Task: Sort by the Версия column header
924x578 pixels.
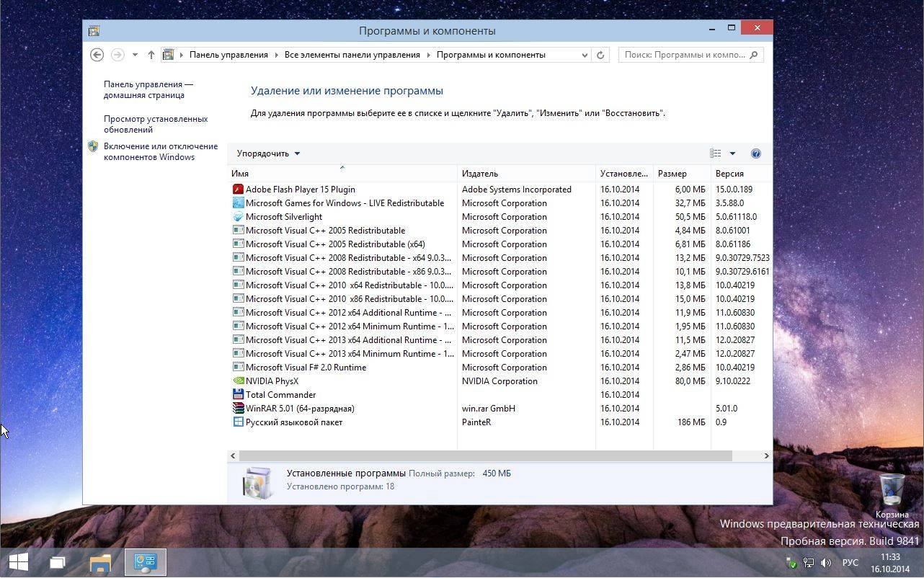Action: (x=742, y=174)
